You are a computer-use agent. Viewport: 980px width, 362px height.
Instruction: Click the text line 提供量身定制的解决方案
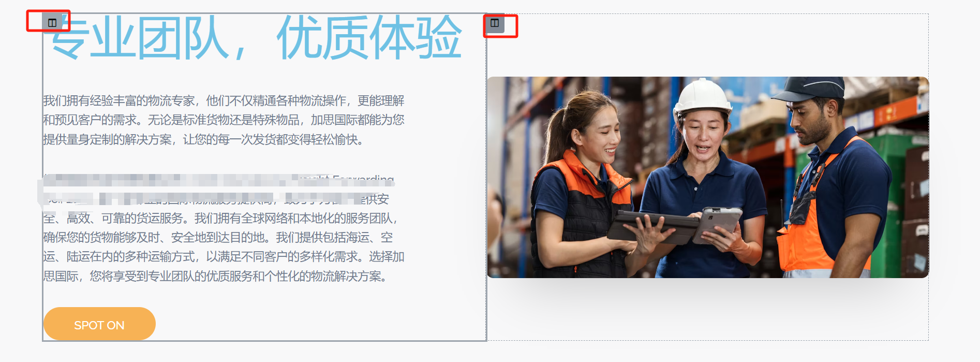tap(203, 139)
